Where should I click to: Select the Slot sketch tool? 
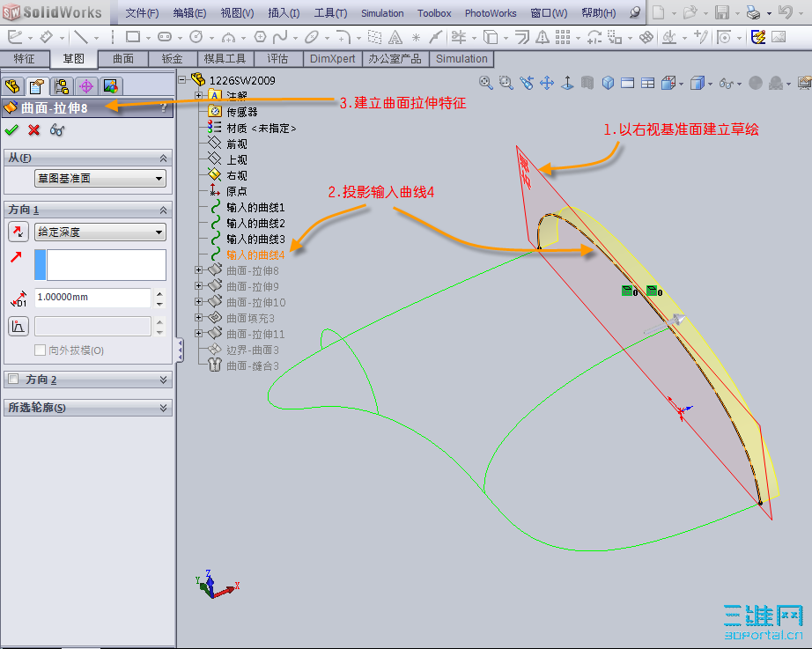pos(165,37)
